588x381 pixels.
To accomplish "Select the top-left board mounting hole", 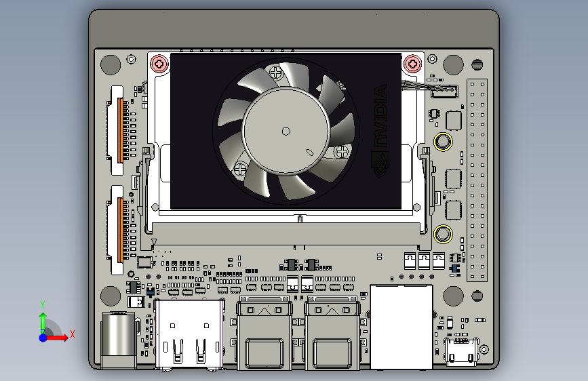I will tap(111, 64).
